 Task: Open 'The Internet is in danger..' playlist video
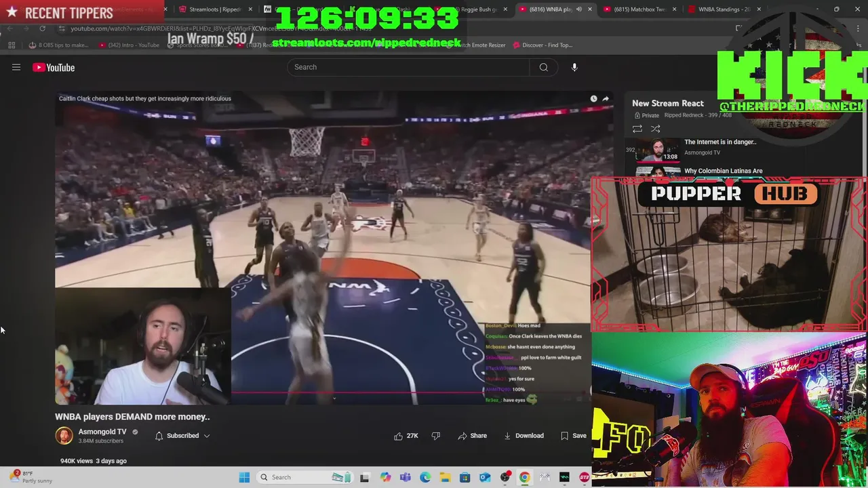[x=720, y=142]
